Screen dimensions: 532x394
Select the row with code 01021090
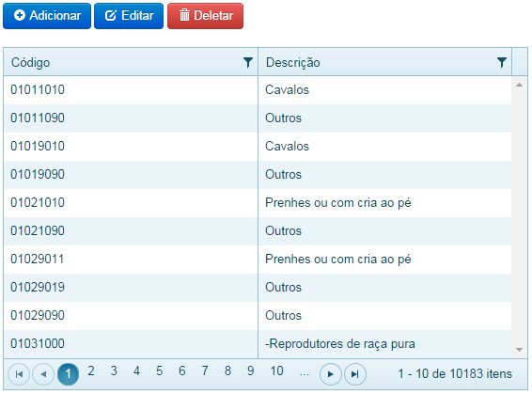pyautogui.click(x=258, y=230)
